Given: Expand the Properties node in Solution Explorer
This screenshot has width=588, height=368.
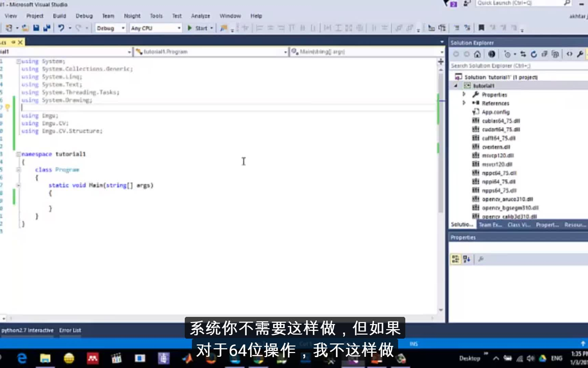Looking at the screenshot, I should click(x=464, y=94).
